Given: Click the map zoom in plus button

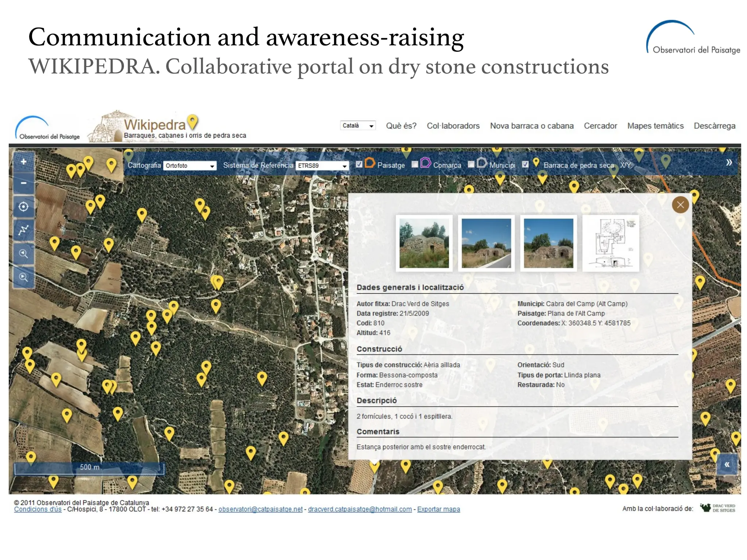Looking at the screenshot, I should coord(24,162).
